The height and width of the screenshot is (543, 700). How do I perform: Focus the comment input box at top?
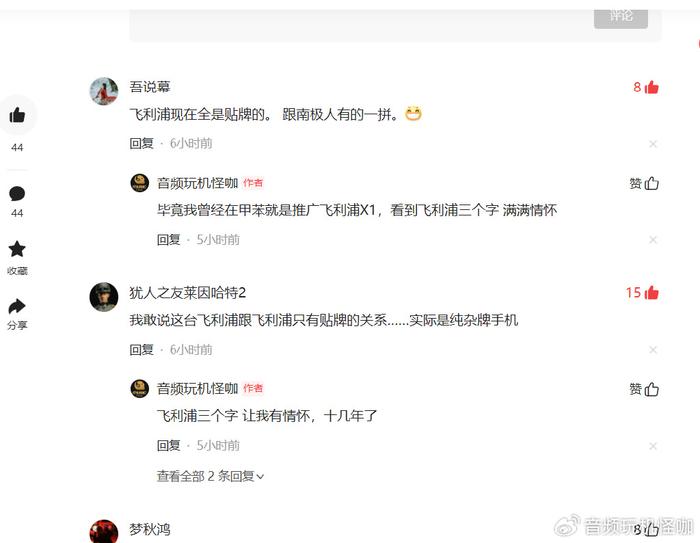pos(357,25)
